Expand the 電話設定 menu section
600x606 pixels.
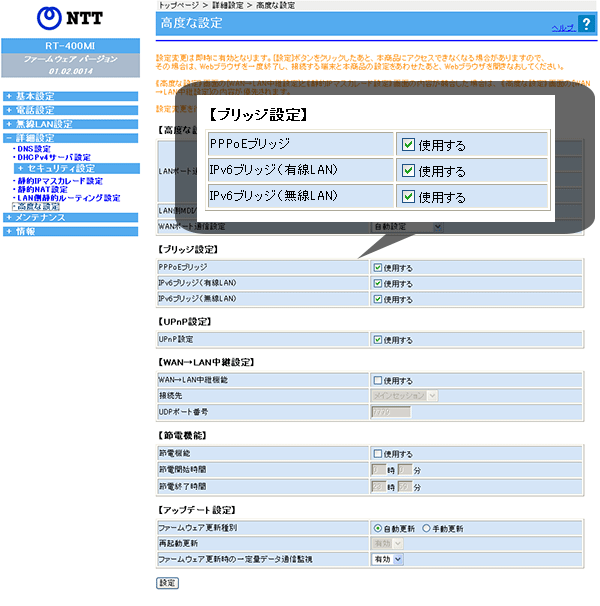[x=70, y=110]
